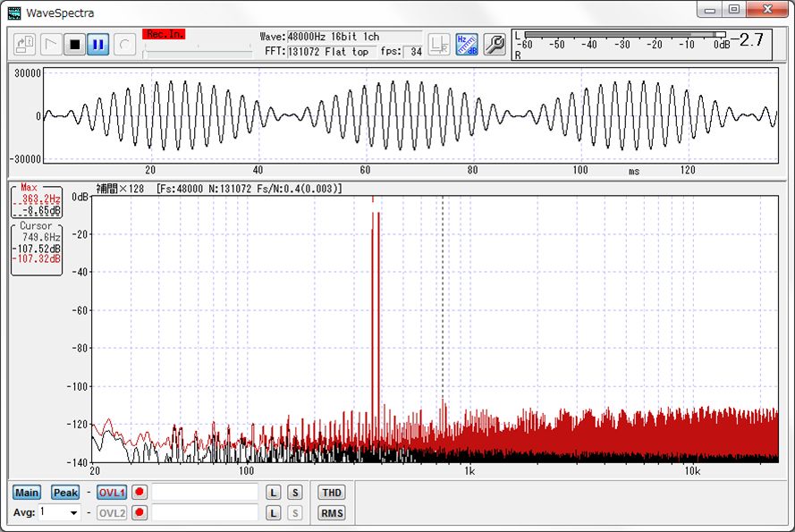
Task: Toggle the S button next to OVL1
Action: (293, 492)
